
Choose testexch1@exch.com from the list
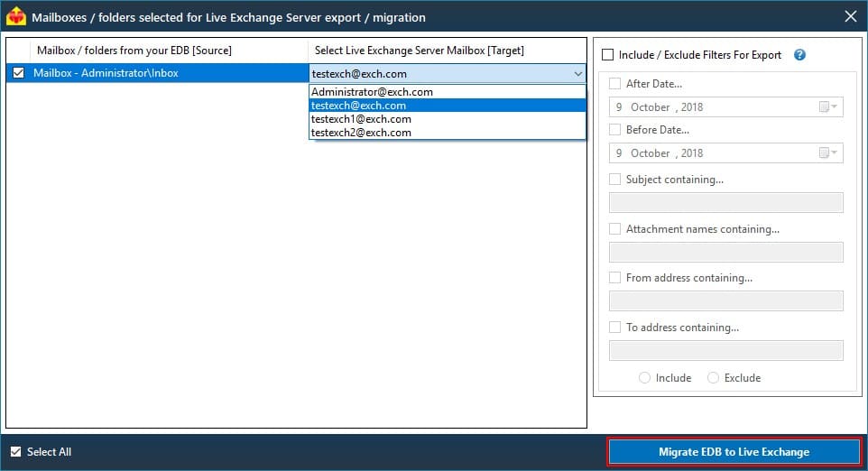click(x=361, y=119)
